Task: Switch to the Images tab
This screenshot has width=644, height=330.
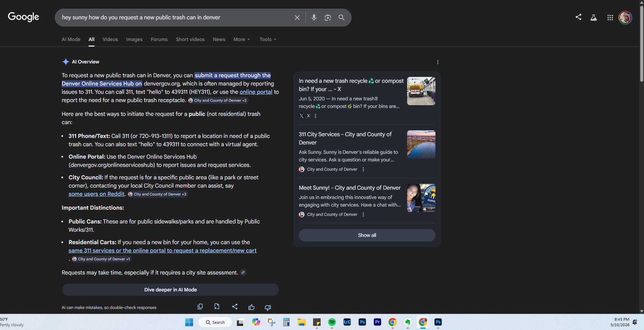Action: pos(134,39)
